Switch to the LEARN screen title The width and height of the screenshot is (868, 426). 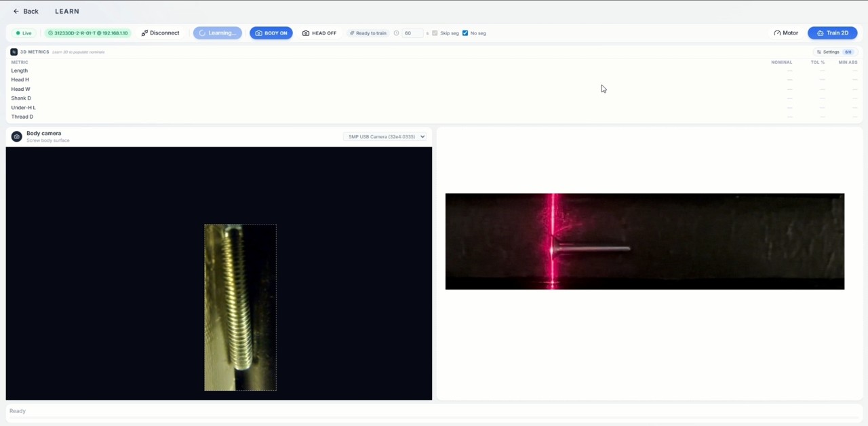pyautogui.click(x=66, y=11)
